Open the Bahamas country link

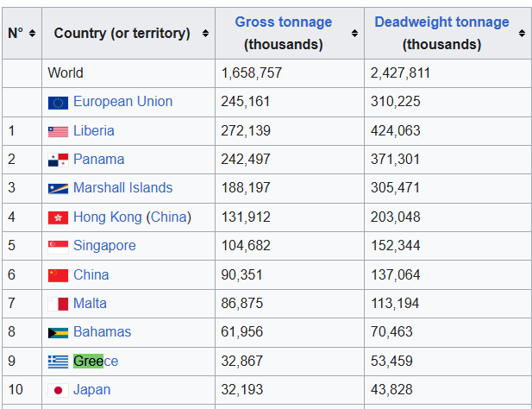point(102,332)
